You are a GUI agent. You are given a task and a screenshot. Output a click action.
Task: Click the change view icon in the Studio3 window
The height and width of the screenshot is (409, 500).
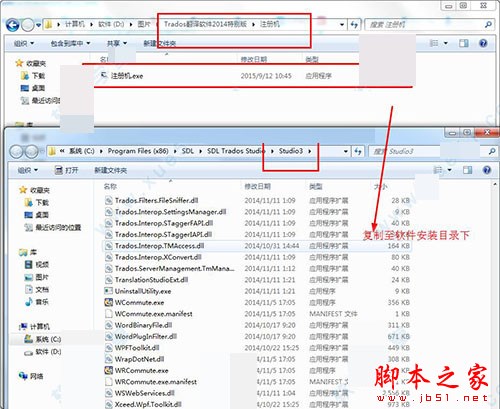pos(438,170)
